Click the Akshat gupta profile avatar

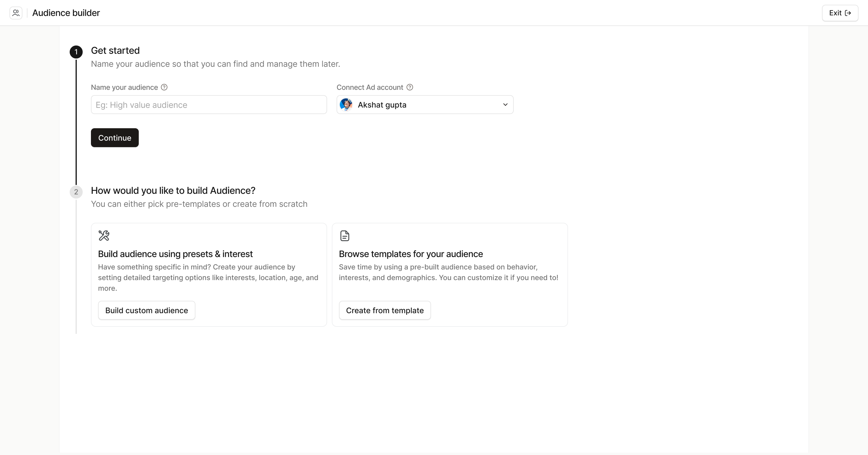[346, 105]
